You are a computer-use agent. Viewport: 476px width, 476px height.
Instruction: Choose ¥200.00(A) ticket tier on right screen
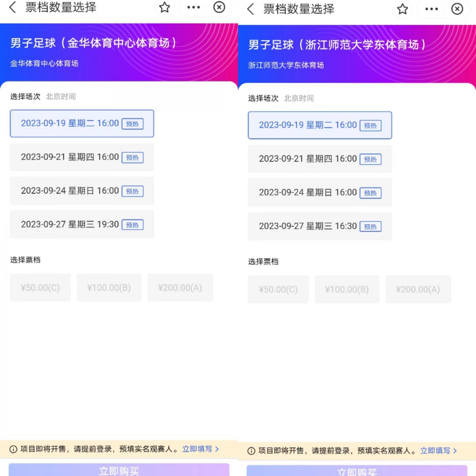[418, 289]
